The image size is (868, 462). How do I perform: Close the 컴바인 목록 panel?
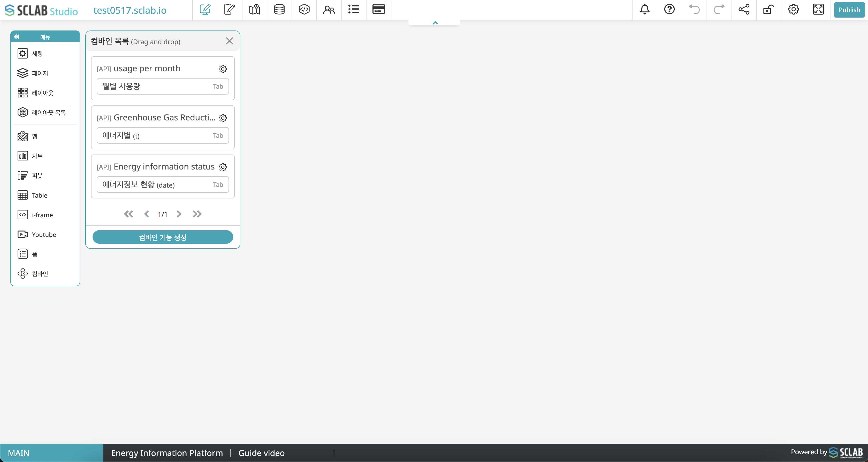230,41
